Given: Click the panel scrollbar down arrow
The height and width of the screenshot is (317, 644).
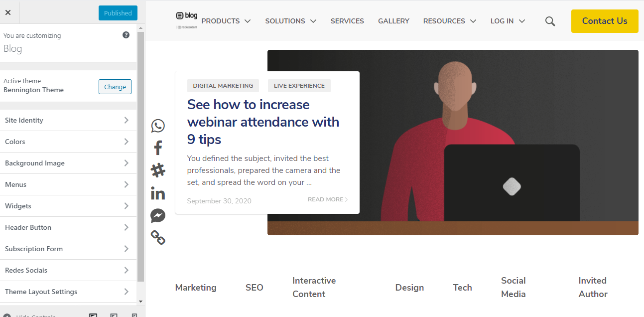Looking at the screenshot, I should click(x=140, y=302).
